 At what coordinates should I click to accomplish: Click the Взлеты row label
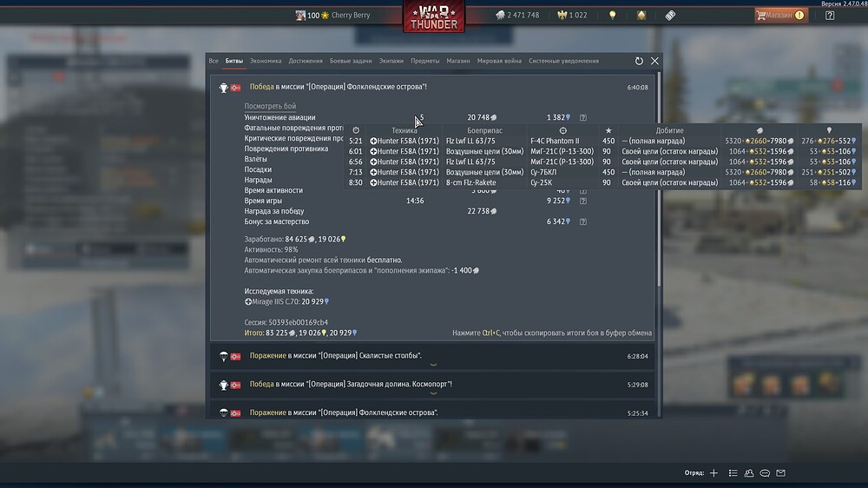(x=256, y=159)
